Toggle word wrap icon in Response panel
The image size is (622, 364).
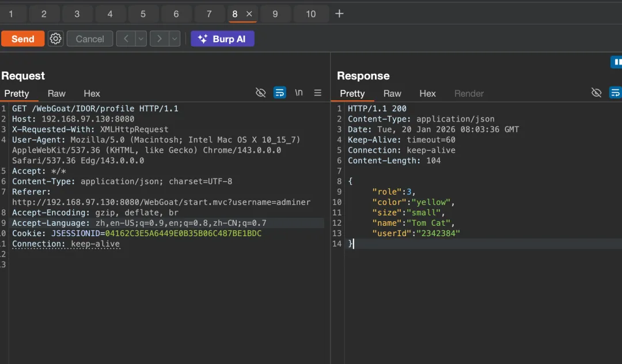615,93
